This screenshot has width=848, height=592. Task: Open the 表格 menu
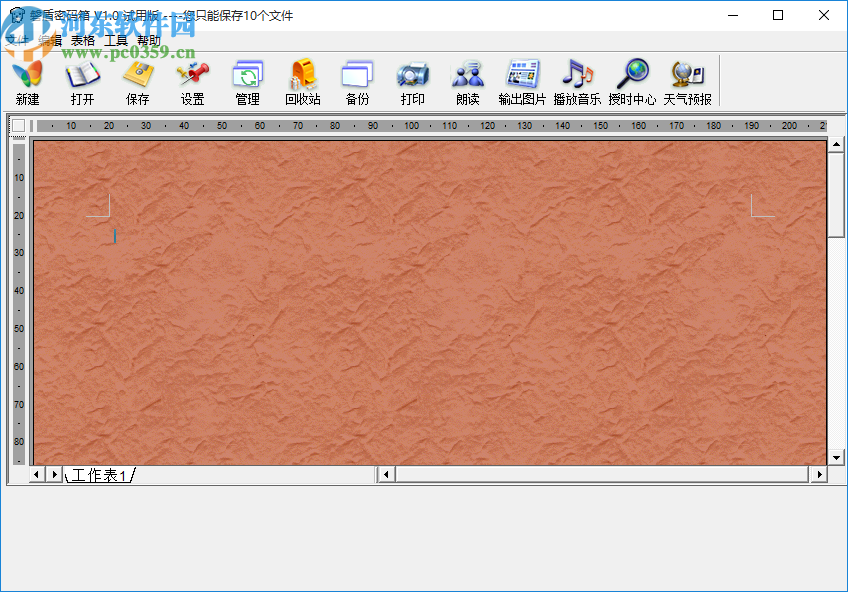tap(83, 41)
